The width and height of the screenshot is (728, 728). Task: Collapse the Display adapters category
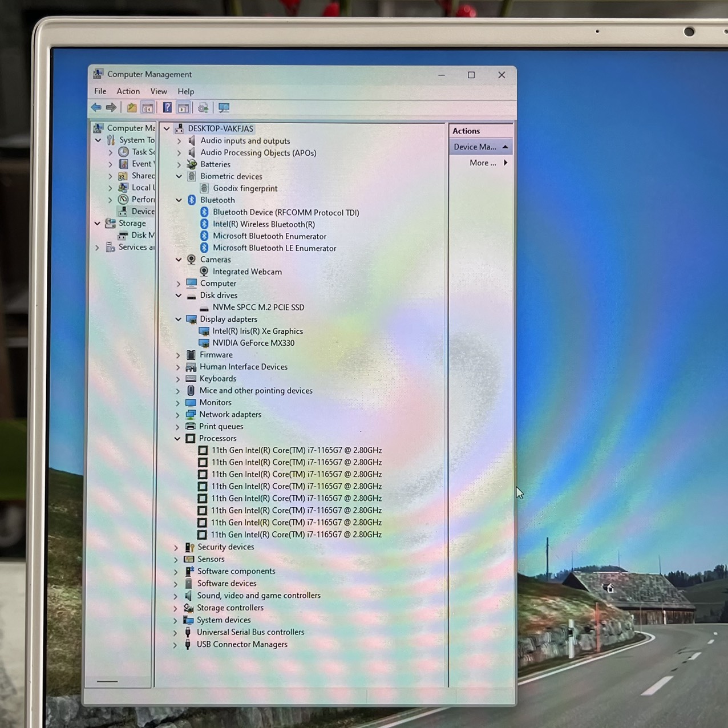pos(179,319)
